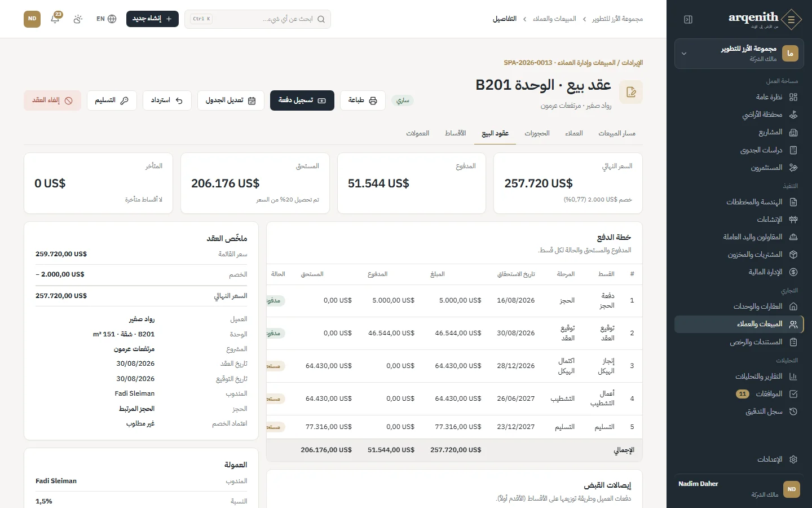
Task: Open Nadim Daher profile in sidebar
Action: (739, 489)
